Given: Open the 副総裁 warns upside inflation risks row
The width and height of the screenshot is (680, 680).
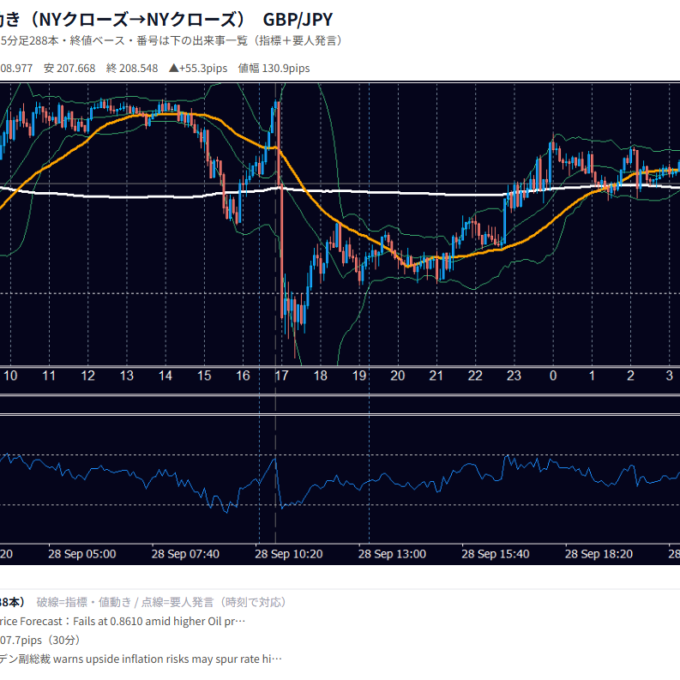Looking at the screenshot, I should (141, 659).
